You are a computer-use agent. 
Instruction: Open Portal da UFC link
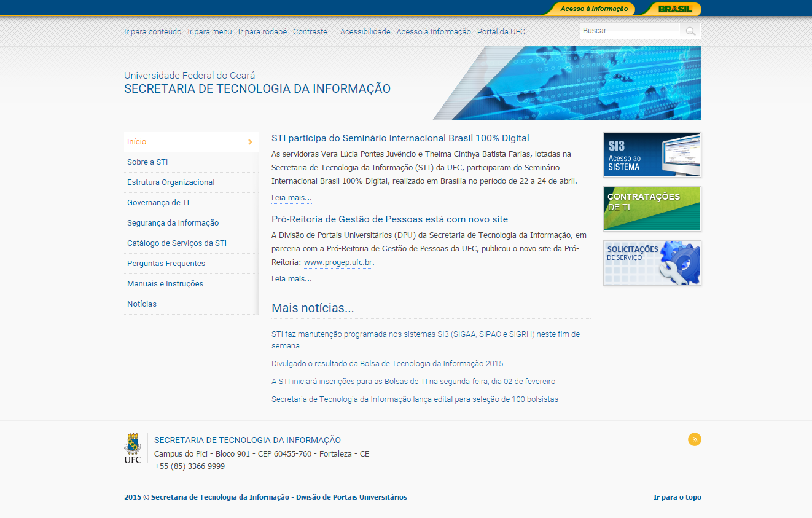click(501, 32)
